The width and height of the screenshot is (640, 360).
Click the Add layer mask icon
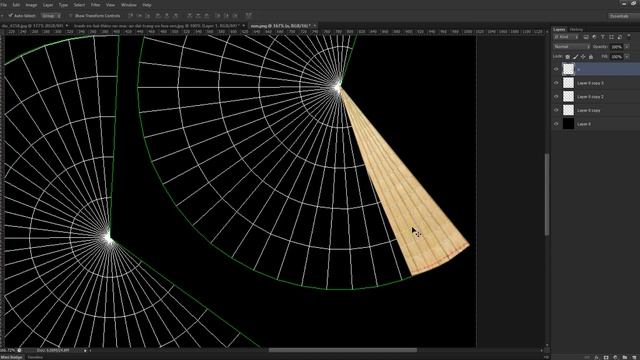606,357
